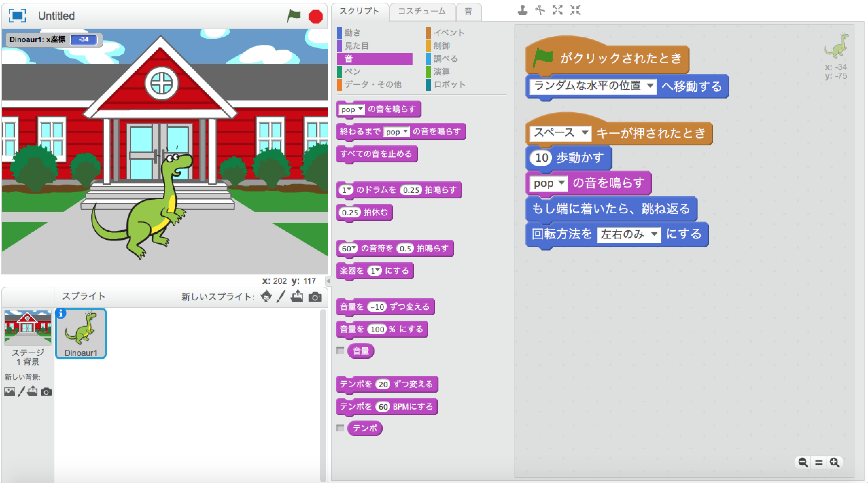Select the 調べる block category
The width and height of the screenshot is (868, 483).
pyautogui.click(x=464, y=59)
